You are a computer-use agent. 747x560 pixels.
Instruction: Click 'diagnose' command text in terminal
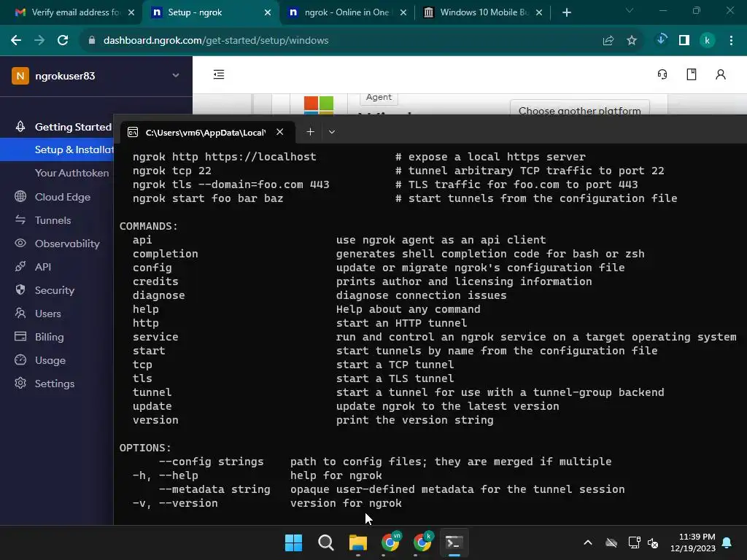(158, 295)
